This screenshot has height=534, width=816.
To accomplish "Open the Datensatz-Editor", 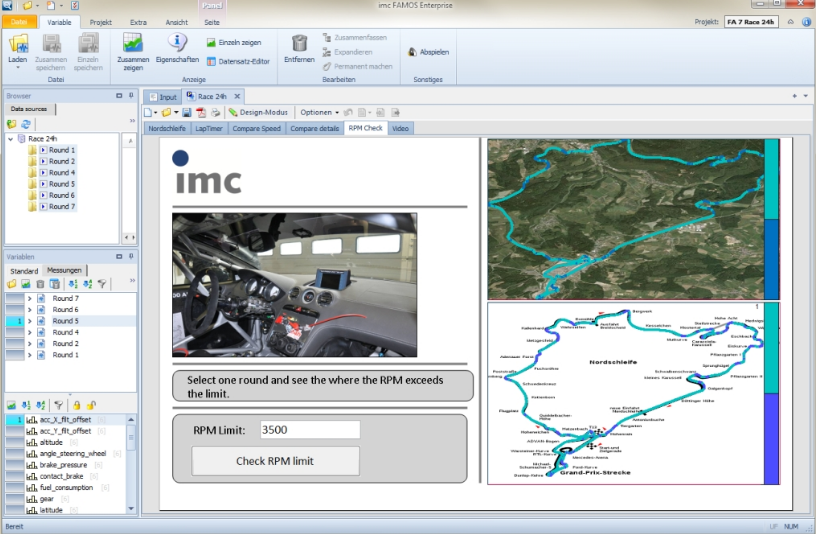I will pos(238,61).
